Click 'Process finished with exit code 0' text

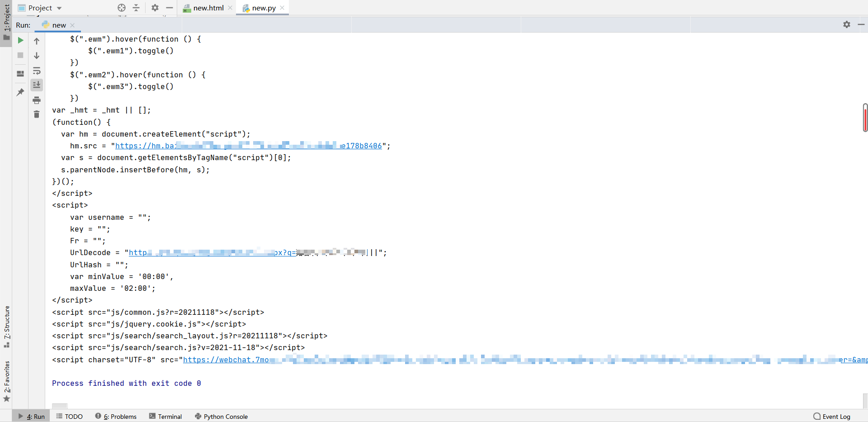(x=127, y=383)
